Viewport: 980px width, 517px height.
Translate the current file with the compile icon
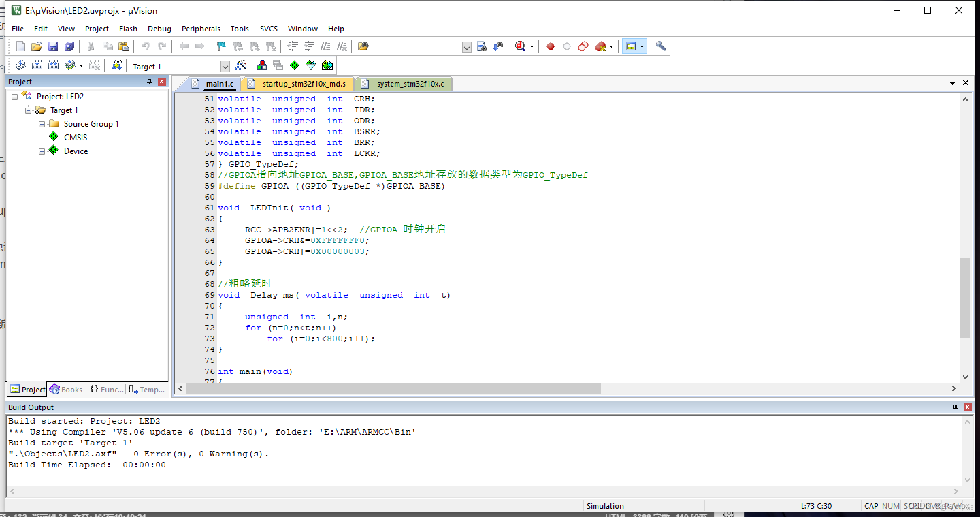[20, 65]
